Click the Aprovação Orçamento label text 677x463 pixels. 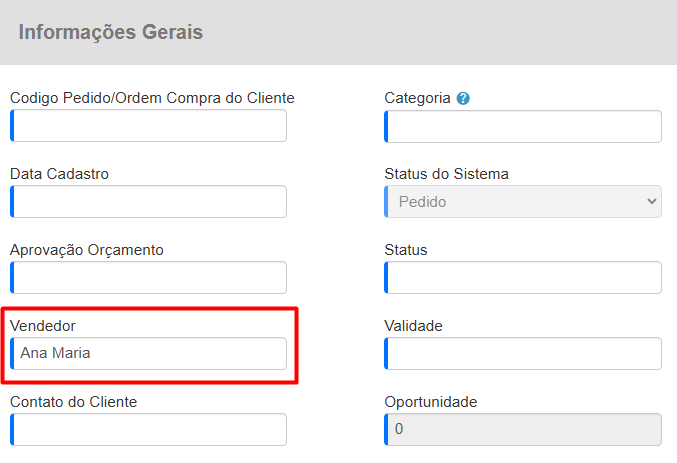[x=86, y=250]
